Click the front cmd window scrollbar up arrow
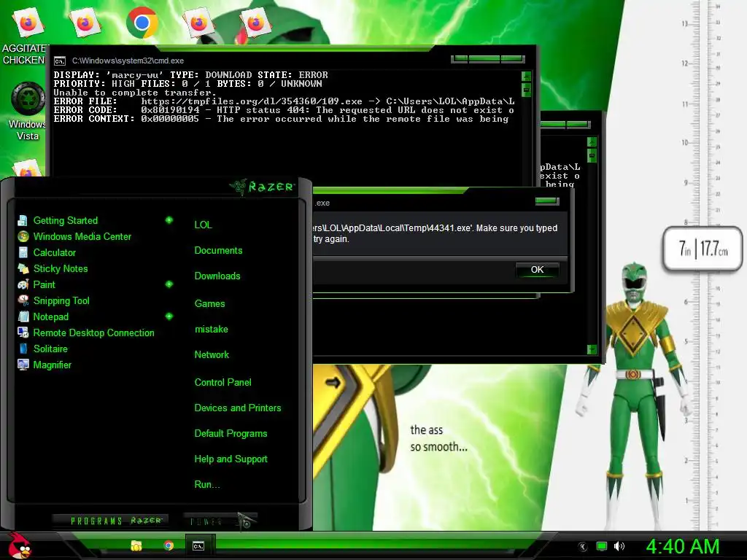 click(x=527, y=76)
